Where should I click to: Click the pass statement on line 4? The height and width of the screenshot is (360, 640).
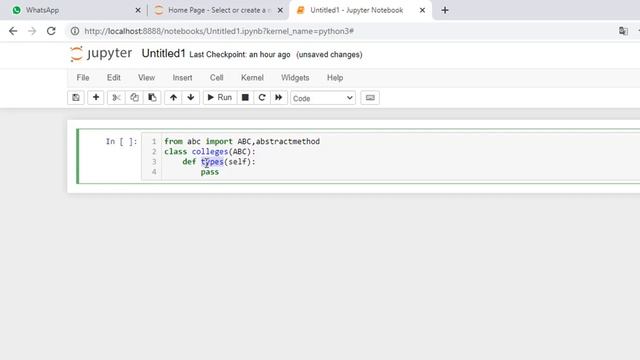[x=210, y=172]
